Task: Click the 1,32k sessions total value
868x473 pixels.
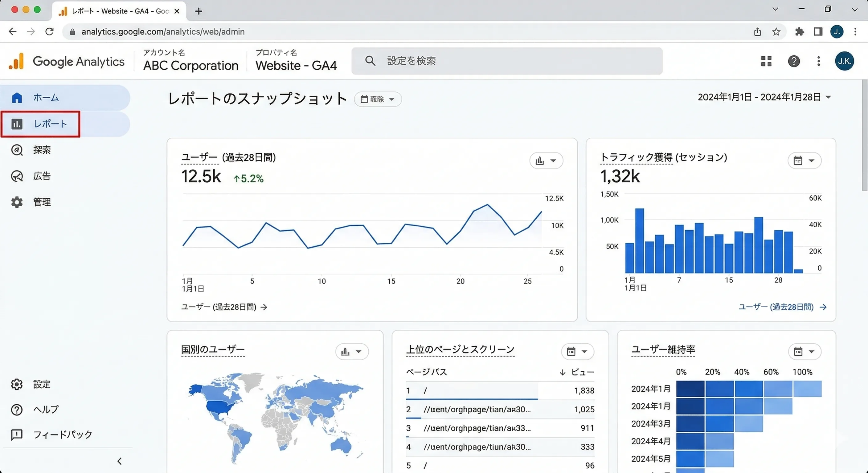Action: click(620, 176)
